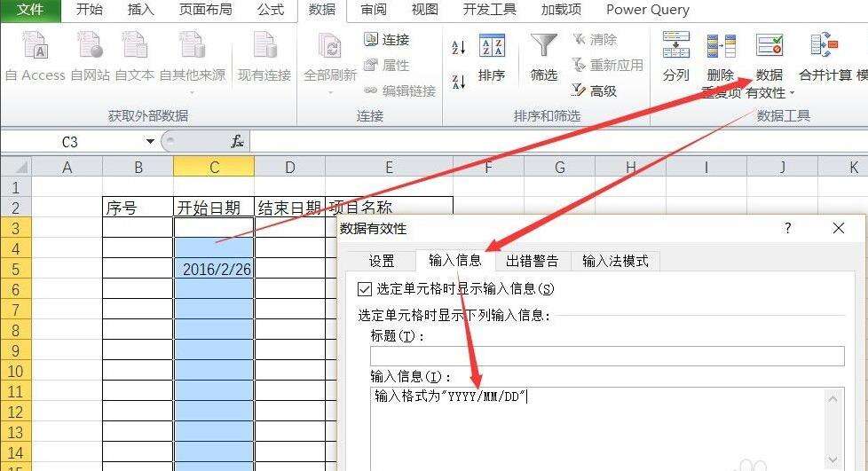Toggle the 筛选 filter funnel
Screen dimensions: 868x471
[543, 57]
